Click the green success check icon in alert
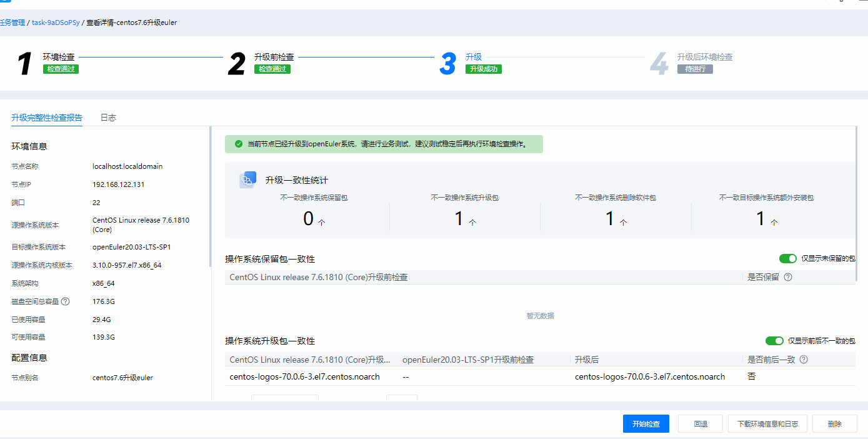The height and width of the screenshot is (439, 868). 238,144
